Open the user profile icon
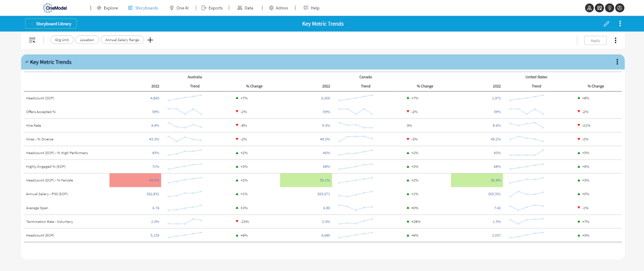The image size is (644, 271). [x=620, y=8]
